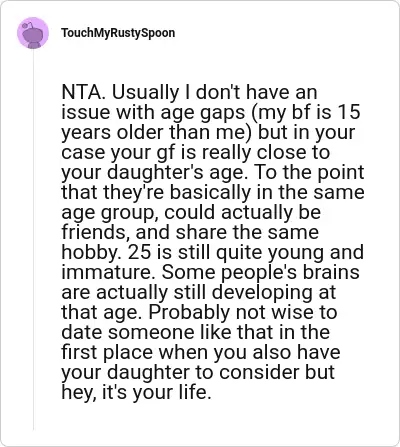This screenshot has height=447, width=400.
Task: Visit TouchMyRustySpoon's profile via username
Action: pyautogui.click(x=118, y=33)
